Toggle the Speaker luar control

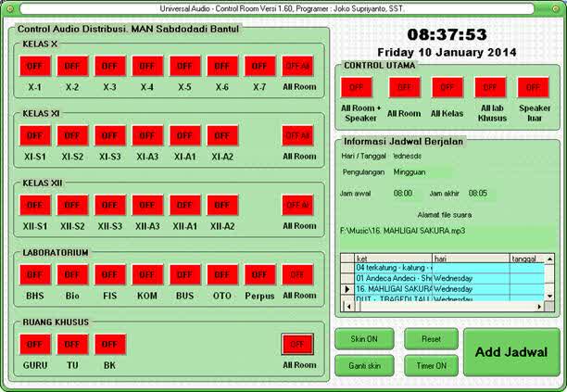533,87
